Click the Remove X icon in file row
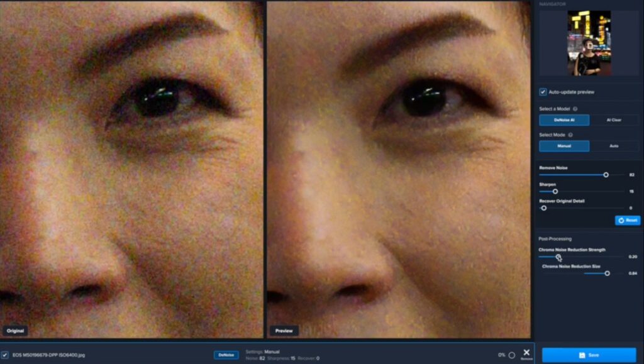 (x=526, y=353)
